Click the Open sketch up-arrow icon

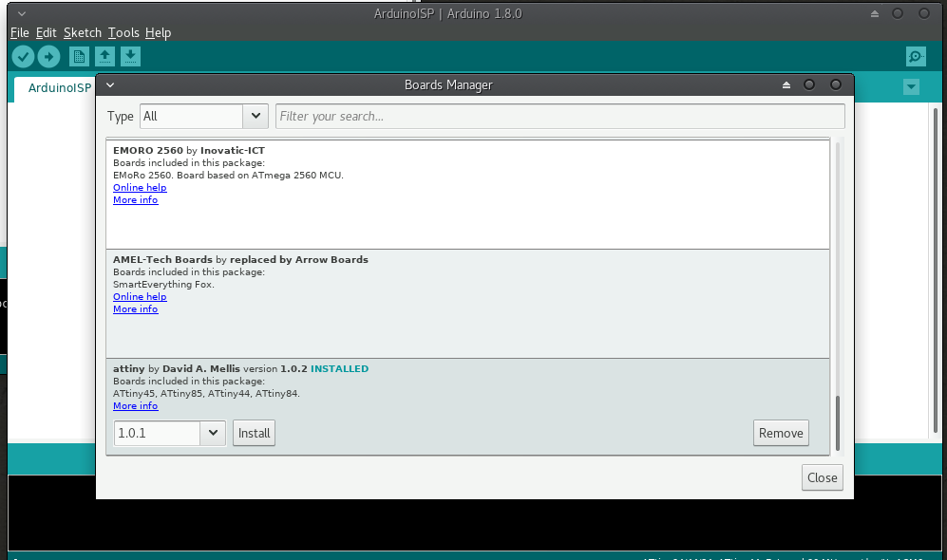104,57
